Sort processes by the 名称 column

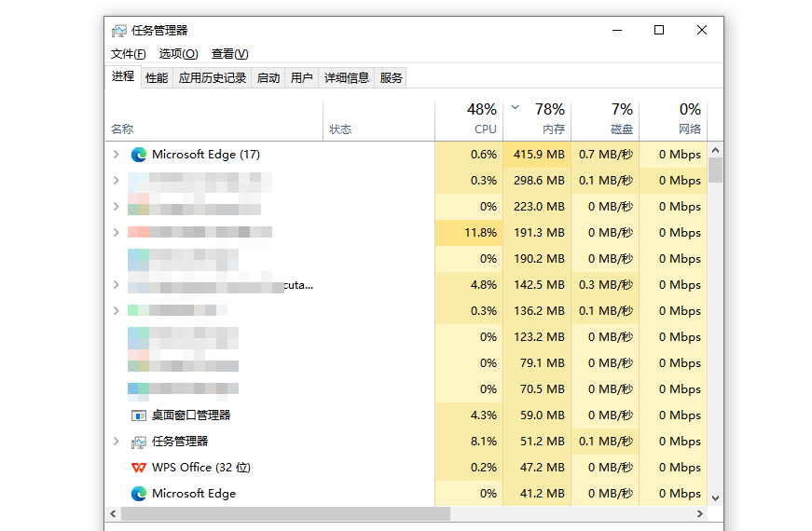[214, 120]
